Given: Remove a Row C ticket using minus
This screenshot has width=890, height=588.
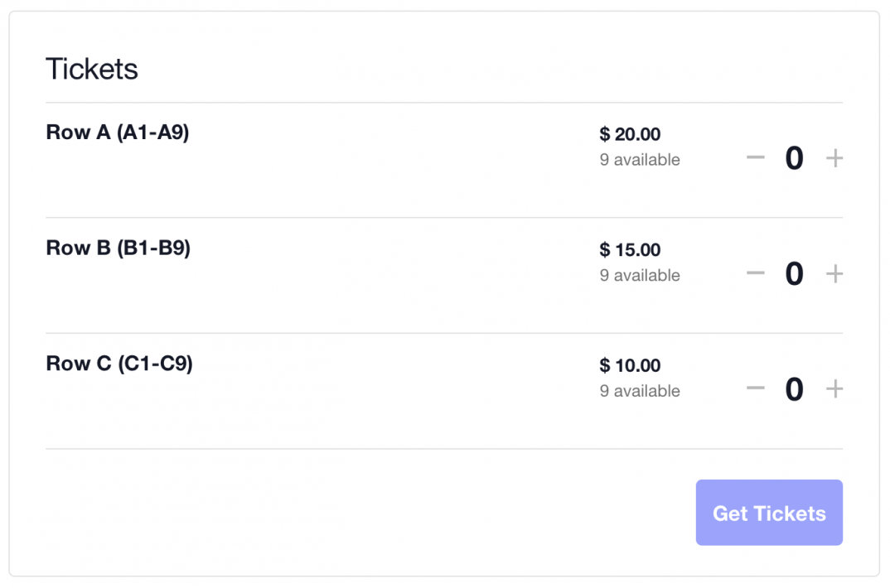Looking at the screenshot, I should click(755, 388).
